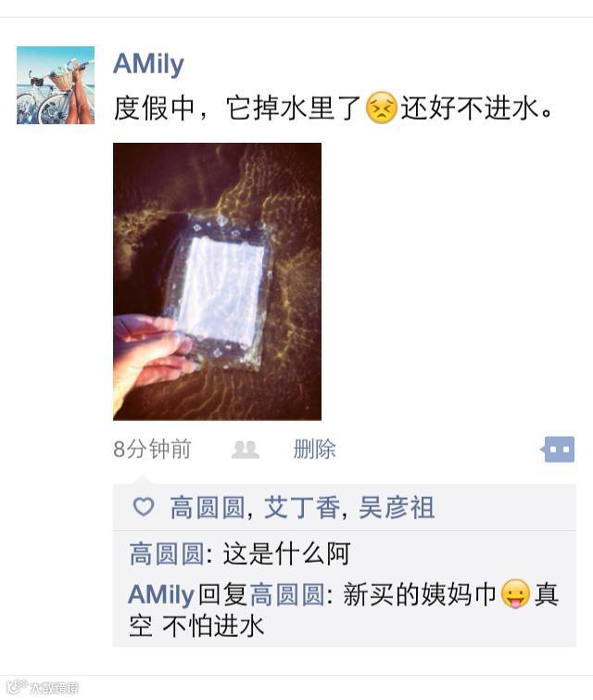Open 吴彦祖 profile from the likes list

[x=397, y=507]
